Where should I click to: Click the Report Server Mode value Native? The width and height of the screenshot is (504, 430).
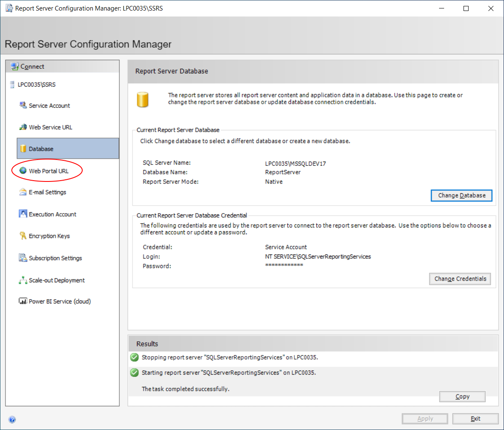(274, 182)
